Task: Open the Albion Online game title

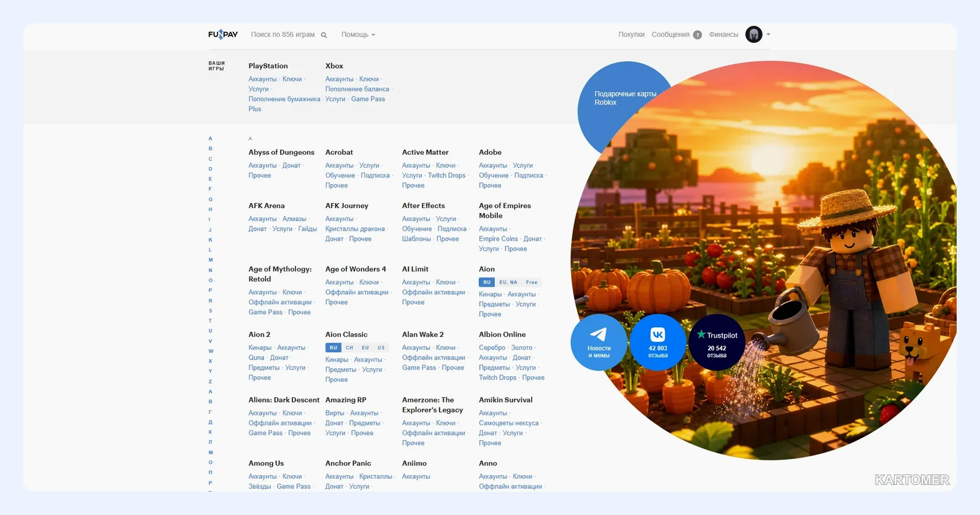Action: pyautogui.click(x=502, y=335)
